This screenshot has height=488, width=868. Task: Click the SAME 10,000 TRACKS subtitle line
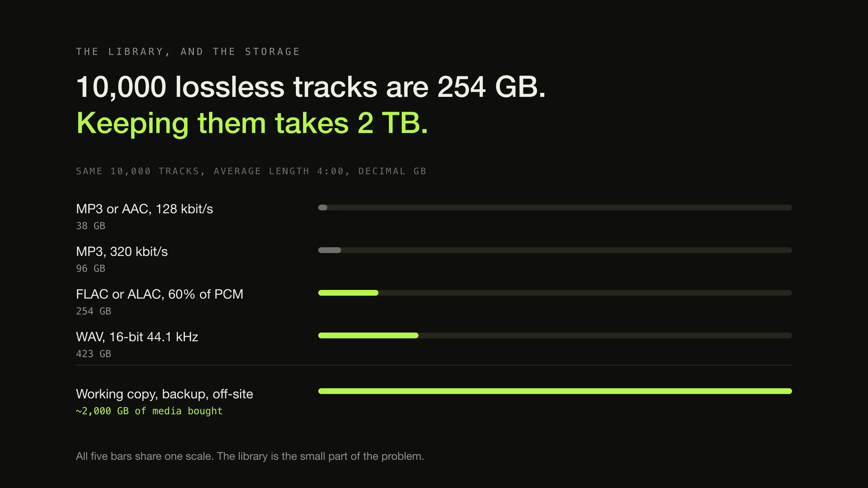[x=251, y=171]
